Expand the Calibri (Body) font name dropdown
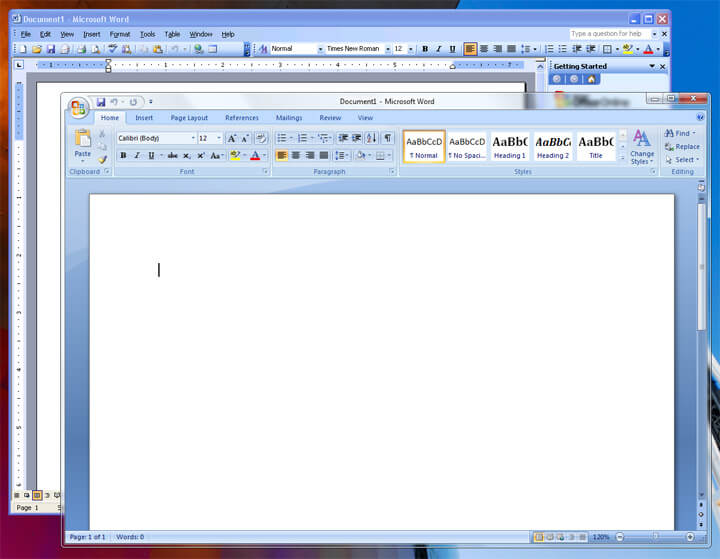Screen dimensions: 720x559 pos(193,138)
